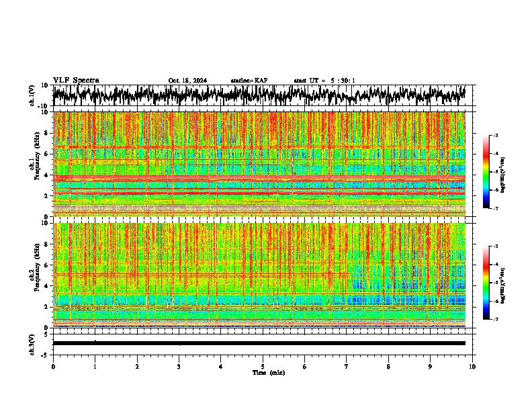Viewport: 532px width, 411px height.
Task: Click the time axis tick label "6"
Action: tap(305, 367)
